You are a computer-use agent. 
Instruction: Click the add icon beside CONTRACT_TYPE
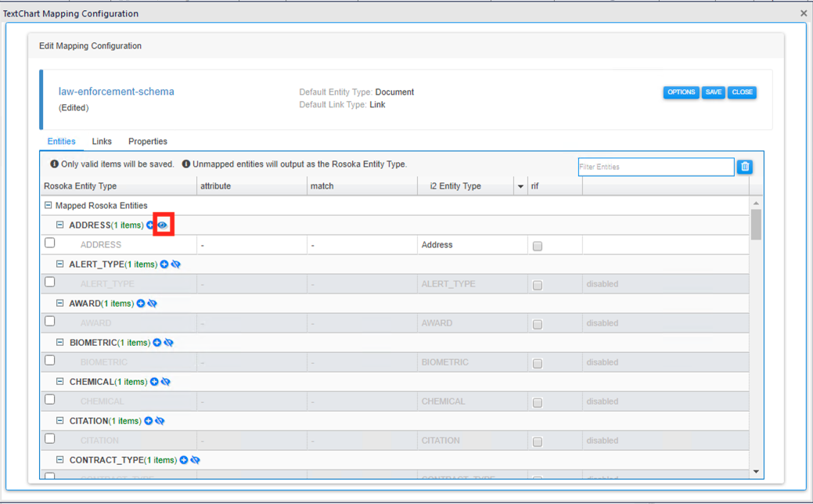184,459
